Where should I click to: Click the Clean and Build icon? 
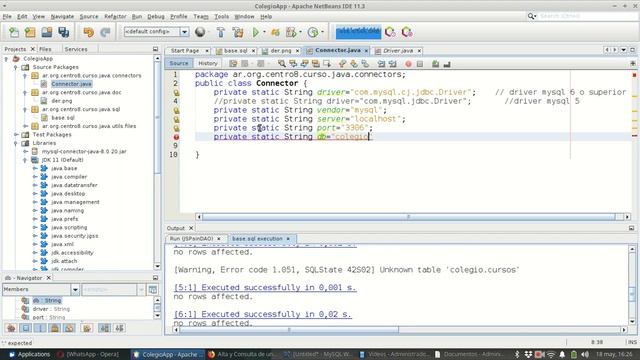(x=238, y=32)
